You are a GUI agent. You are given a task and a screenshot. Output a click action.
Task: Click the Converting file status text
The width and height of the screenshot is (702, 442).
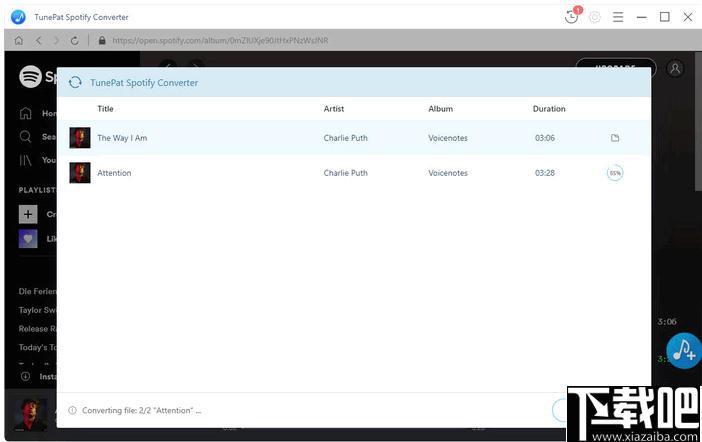click(x=141, y=410)
